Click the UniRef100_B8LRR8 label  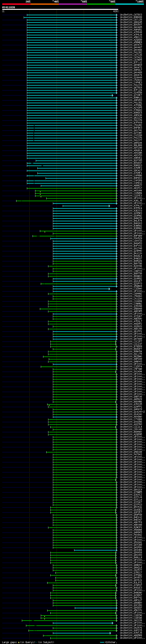pos(131,145)
